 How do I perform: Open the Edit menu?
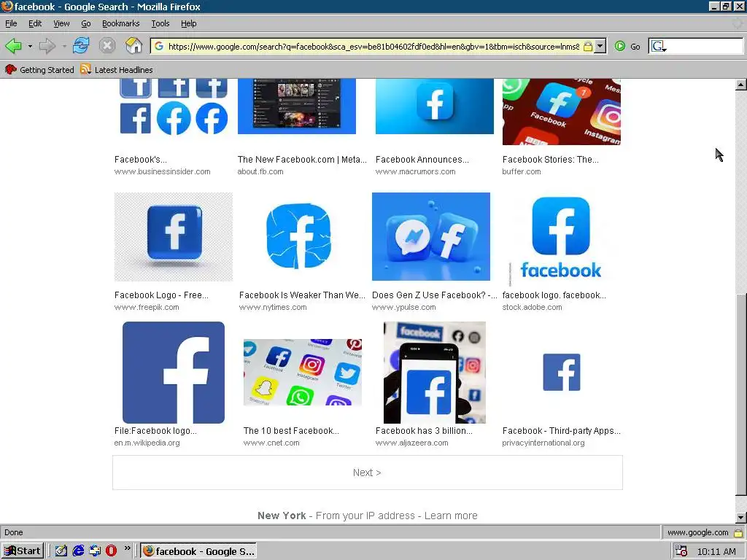[35, 23]
